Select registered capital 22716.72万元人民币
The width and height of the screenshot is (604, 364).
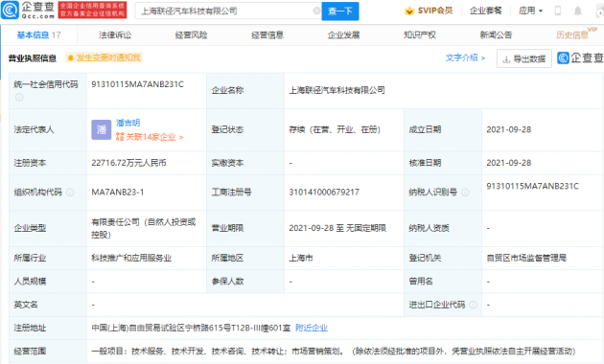[128, 163]
